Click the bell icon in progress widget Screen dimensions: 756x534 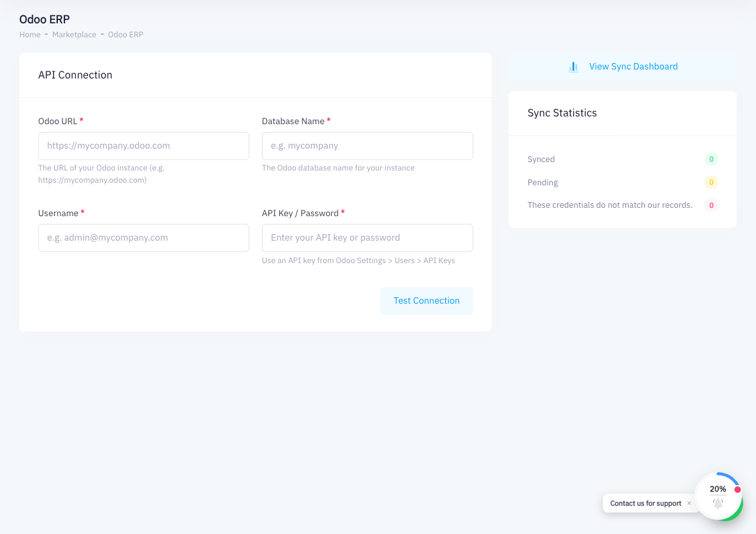click(718, 503)
